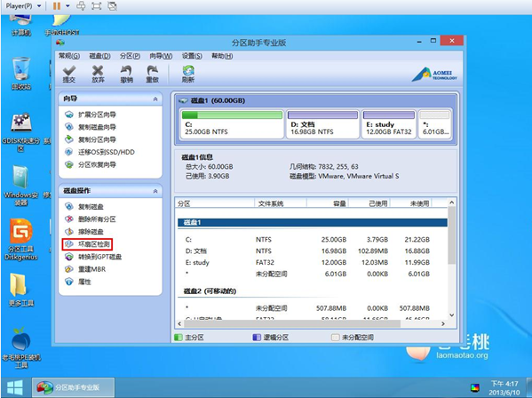Image resolution: width=532 pixels, height=398 pixels.
Task: Click 分区助手专业版 taskbar button
Action: (x=73, y=387)
